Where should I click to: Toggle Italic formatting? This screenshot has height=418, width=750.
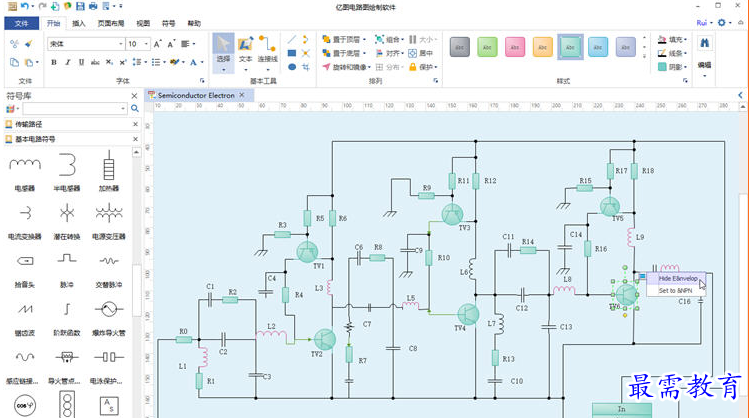67,62
